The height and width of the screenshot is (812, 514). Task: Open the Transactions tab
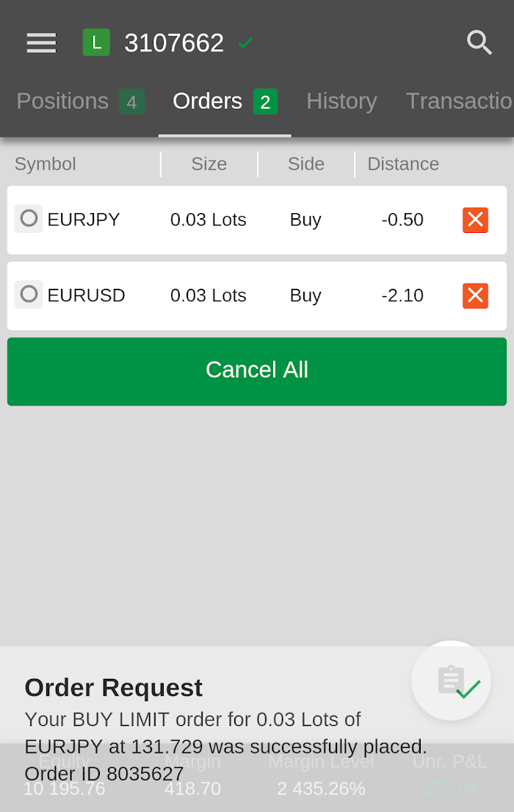pos(460,101)
